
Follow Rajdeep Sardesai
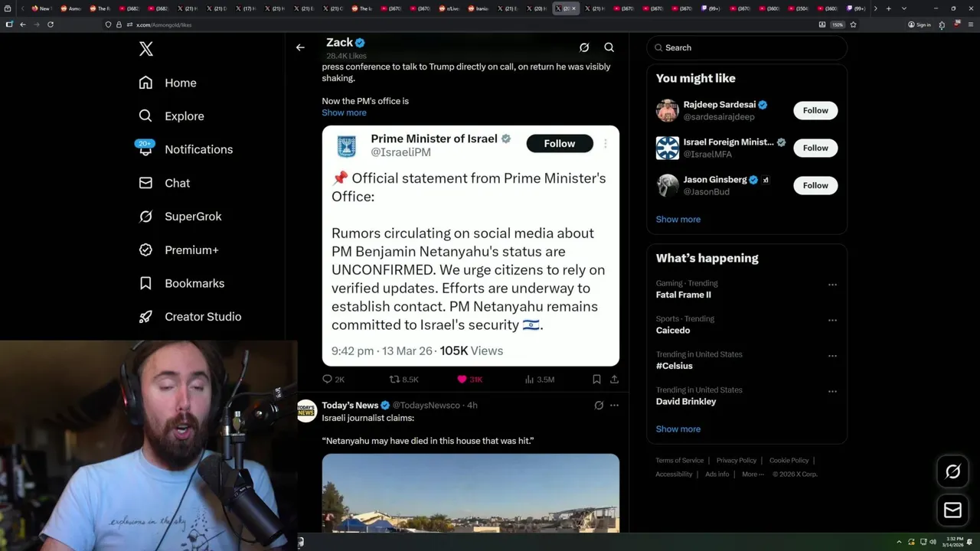tap(815, 110)
